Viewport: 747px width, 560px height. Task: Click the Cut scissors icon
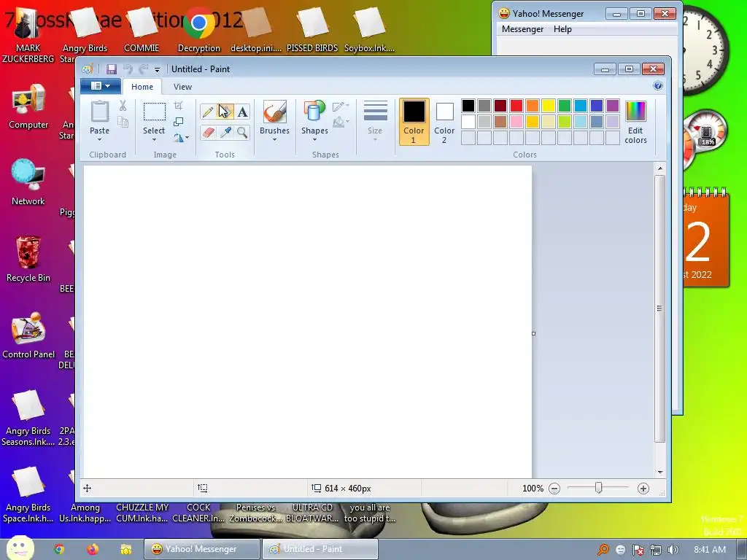tap(123, 106)
